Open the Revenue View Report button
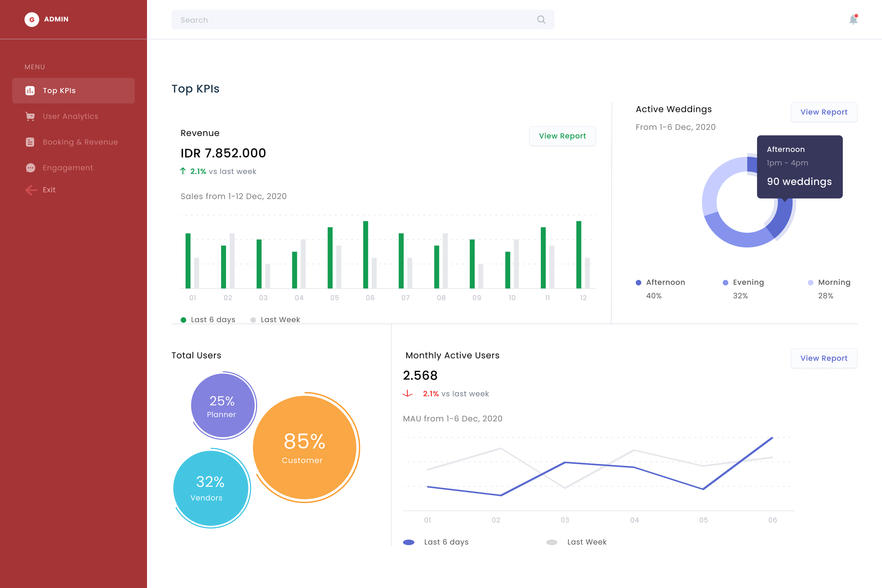882x588 pixels. click(562, 136)
